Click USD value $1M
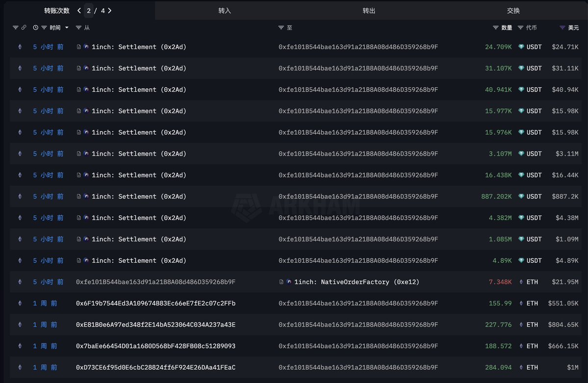Image resolution: width=588 pixels, height=383 pixels. click(x=573, y=368)
